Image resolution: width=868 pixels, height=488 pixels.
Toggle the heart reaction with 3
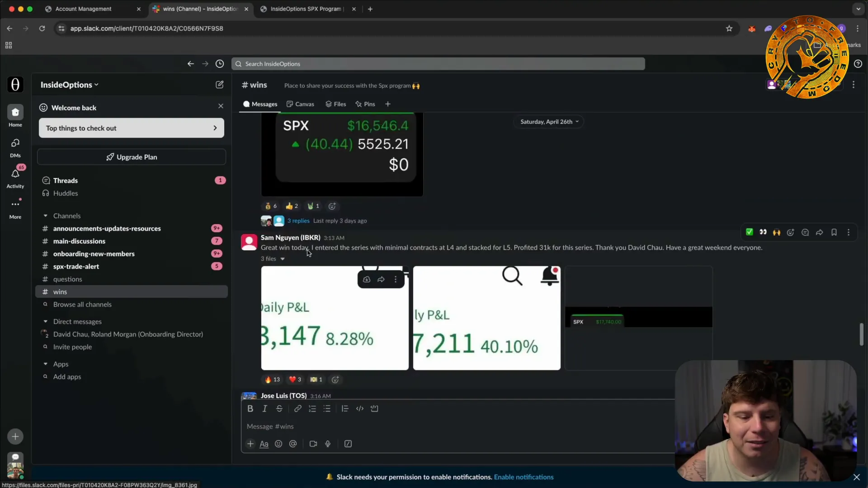pos(295,380)
